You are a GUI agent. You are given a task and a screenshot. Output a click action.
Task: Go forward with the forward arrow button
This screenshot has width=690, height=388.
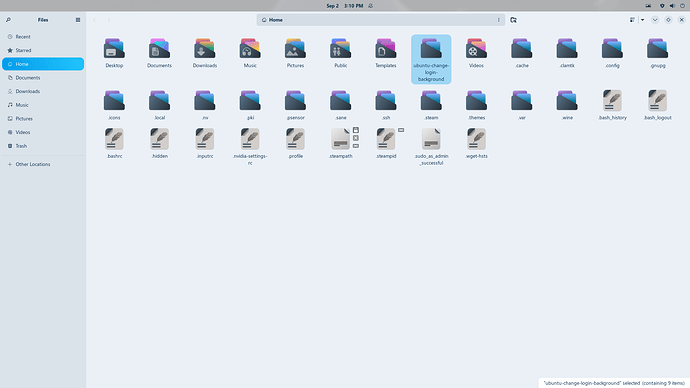[x=109, y=20]
